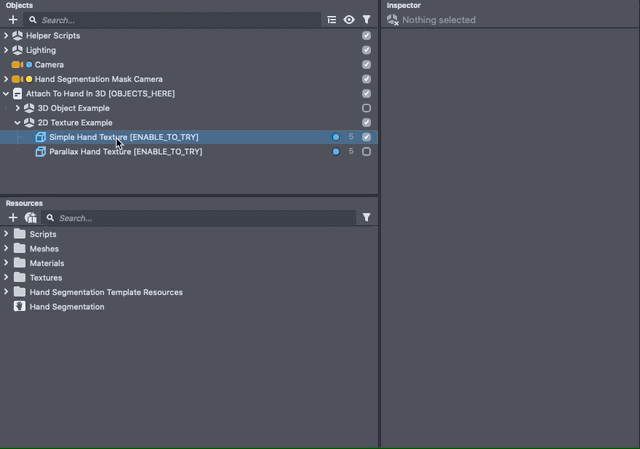
Task: Open the Resources panel filter
Action: 366,218
